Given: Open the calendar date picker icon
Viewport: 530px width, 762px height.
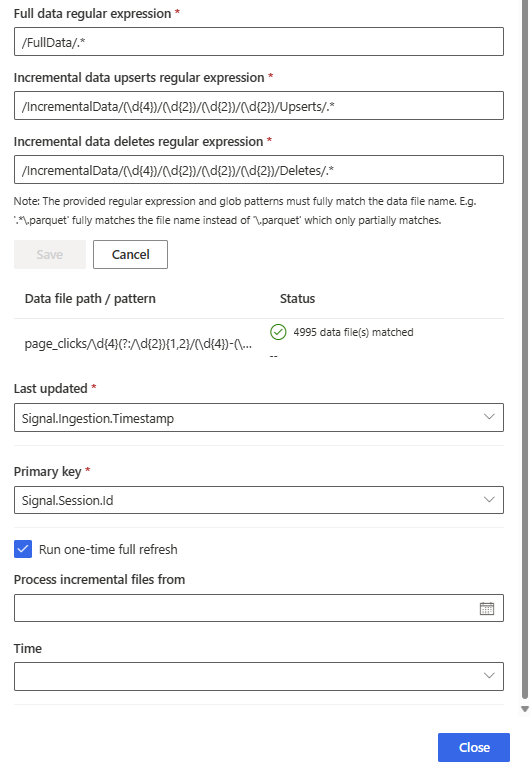Looking at the screenshot, I should 487,608.
